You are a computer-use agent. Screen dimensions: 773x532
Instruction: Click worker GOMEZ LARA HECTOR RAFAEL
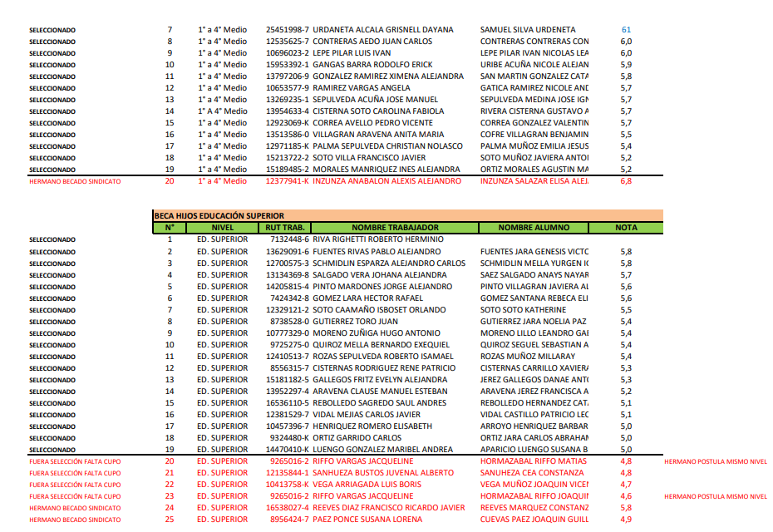pyautogui.click(x=367, y=298)
